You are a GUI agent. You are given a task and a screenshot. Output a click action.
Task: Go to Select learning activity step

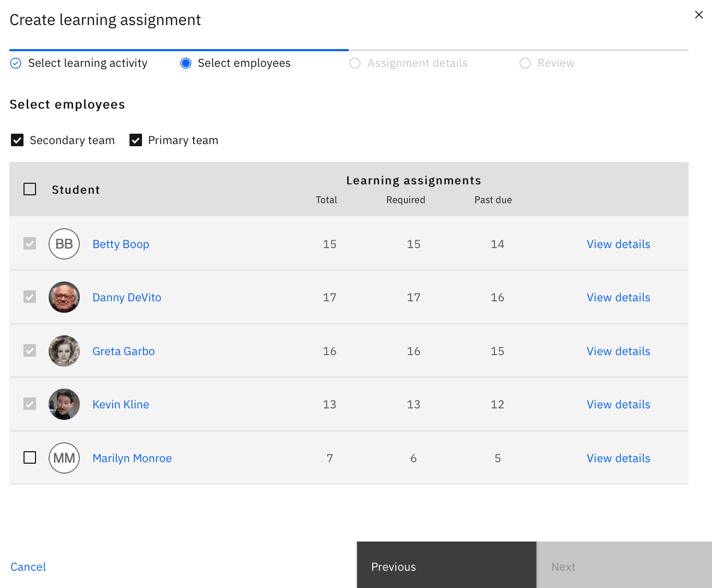tap(79, 63)
